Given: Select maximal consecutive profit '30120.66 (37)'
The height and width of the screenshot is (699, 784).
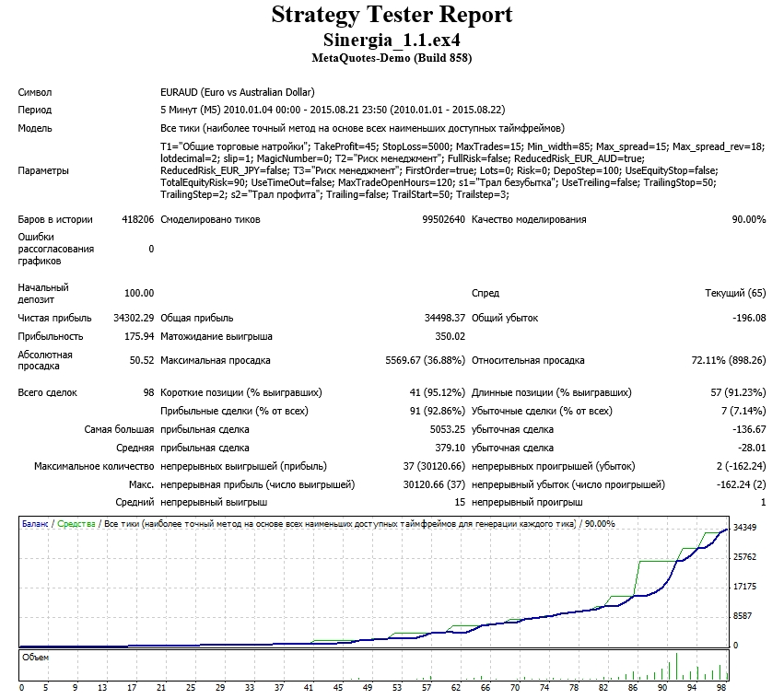Looking at the screenshot, I should click(x=434, y=485).
